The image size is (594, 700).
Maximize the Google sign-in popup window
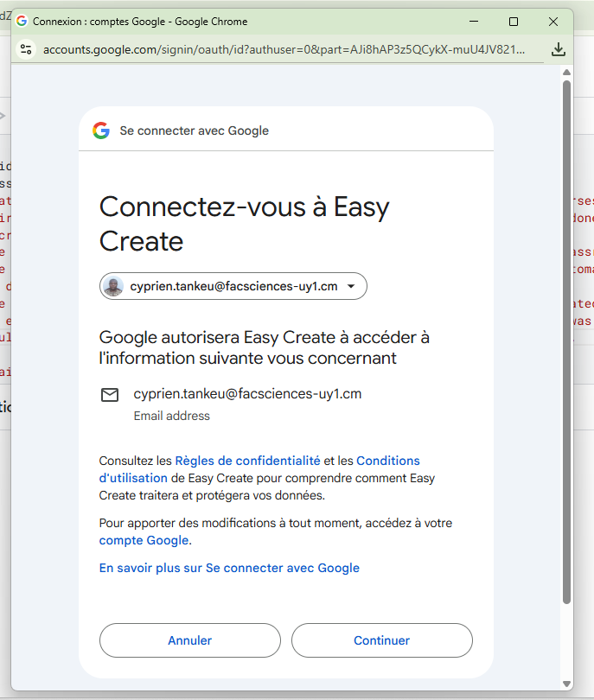click(514, 21)
